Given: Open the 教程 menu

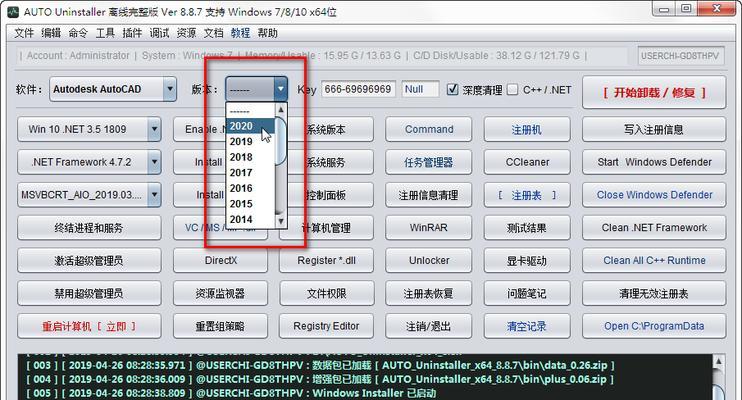Looking at the screenshot, I should coord(240,33).
